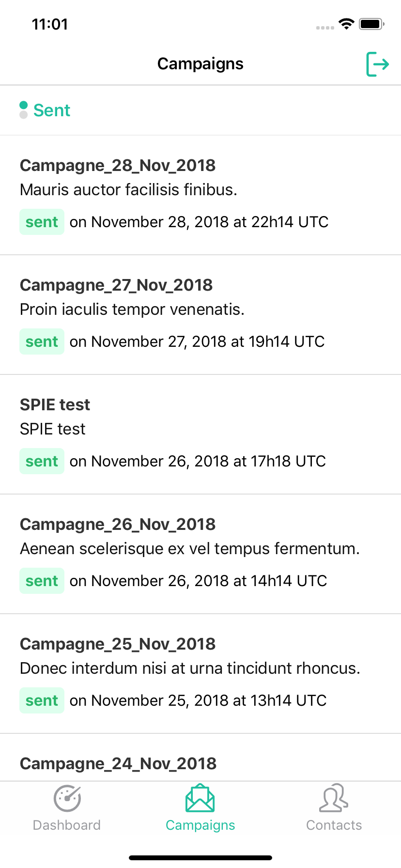Tap the battery status icon

[371, 24]
